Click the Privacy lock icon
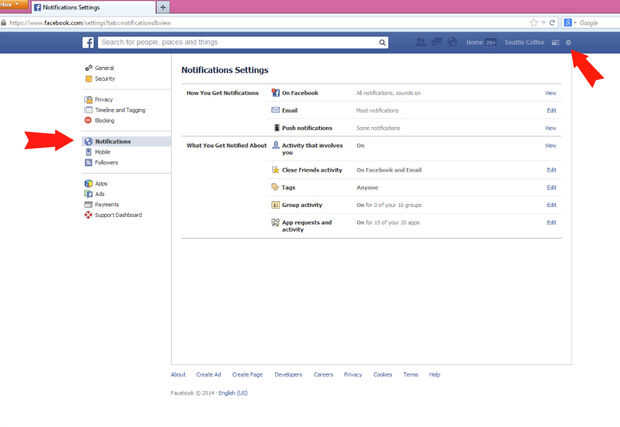This screenshot has width=620, height=427. (x=89, y=99)
